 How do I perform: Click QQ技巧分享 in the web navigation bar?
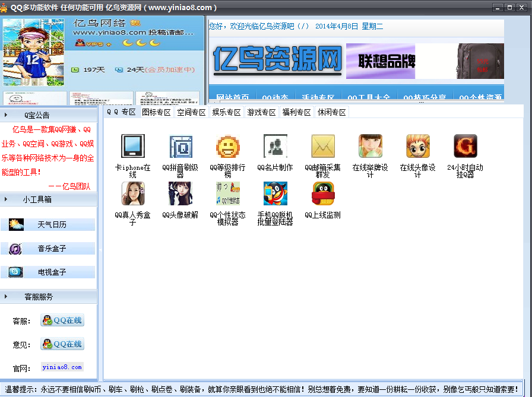point(425,97)
